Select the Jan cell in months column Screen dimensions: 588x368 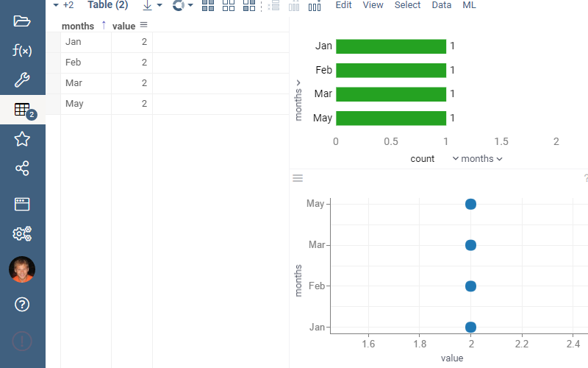85,42
